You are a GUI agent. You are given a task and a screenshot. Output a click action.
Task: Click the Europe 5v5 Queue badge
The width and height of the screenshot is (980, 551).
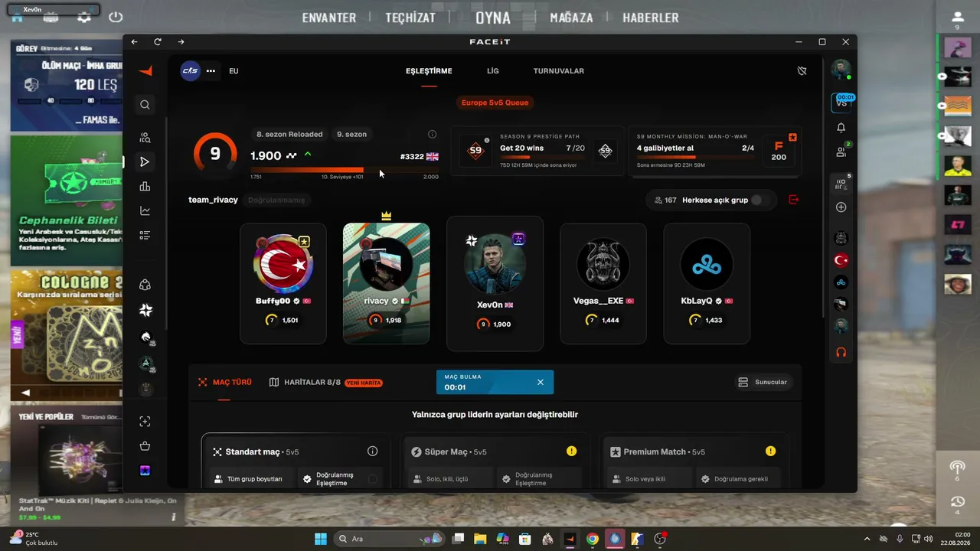click(x=495, y=103)
